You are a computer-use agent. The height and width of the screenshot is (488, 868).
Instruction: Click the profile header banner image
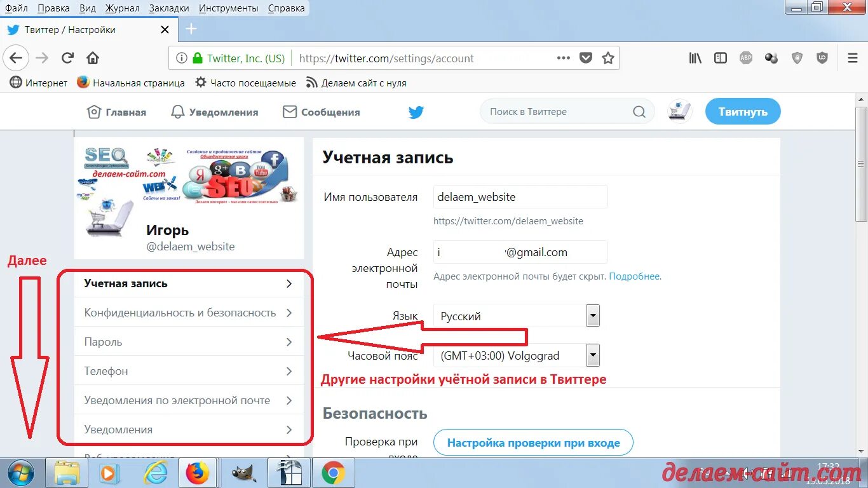[189, 177]
